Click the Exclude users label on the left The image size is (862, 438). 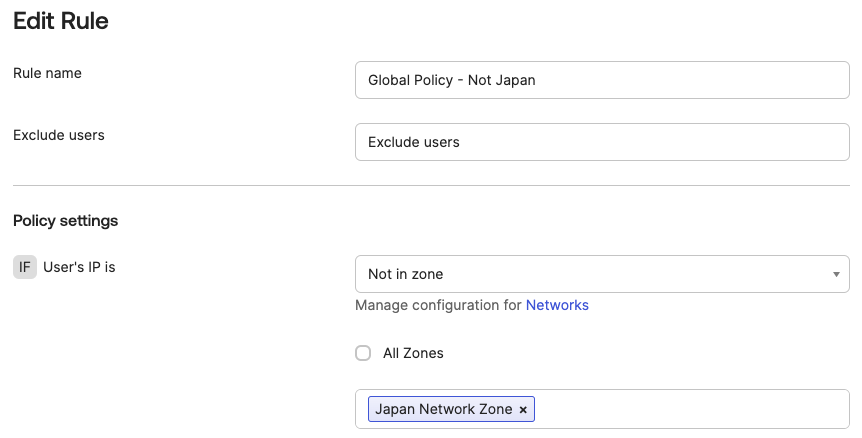pyautogui.click(x=58, y=135)
